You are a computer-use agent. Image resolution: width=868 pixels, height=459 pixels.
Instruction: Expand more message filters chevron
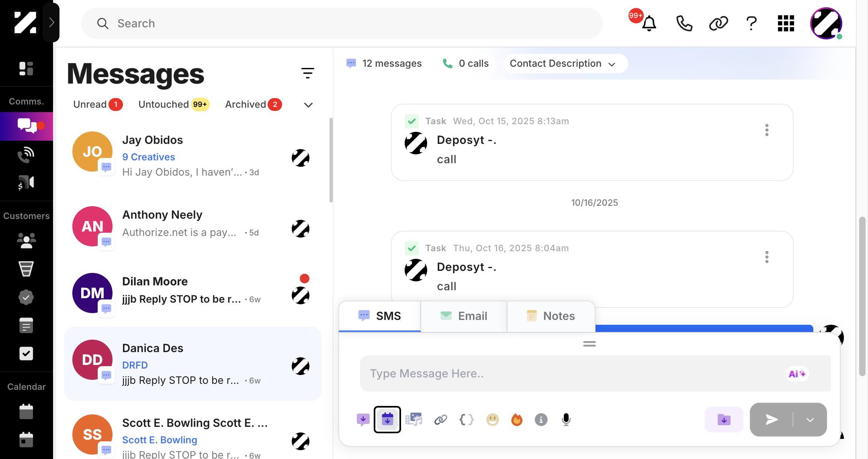coord(308,105)
